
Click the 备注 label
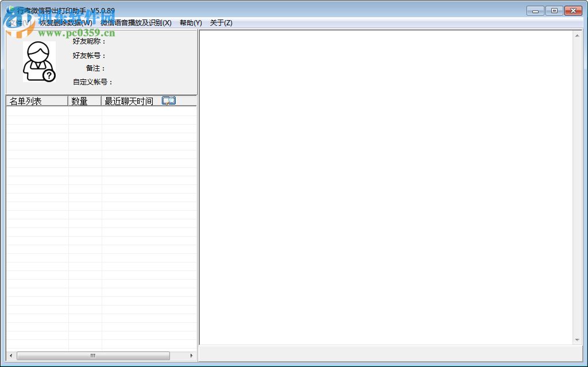(96, 68)
